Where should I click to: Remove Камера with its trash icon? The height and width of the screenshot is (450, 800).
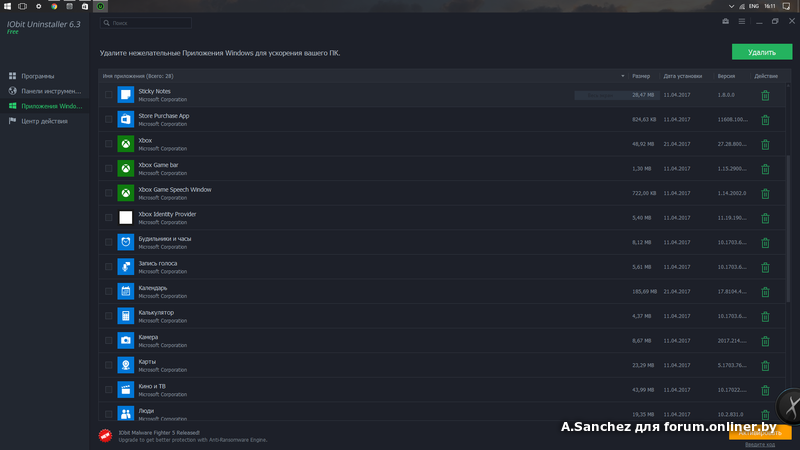click(765, 341)
